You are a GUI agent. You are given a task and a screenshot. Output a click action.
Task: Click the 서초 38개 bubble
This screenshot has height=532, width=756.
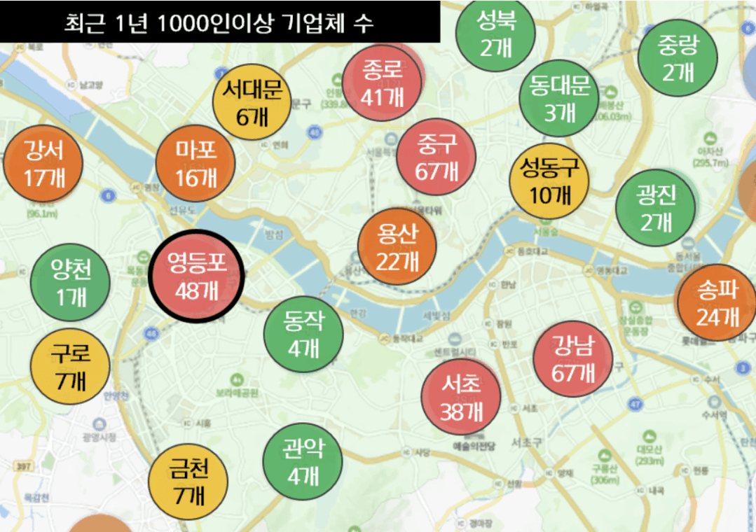coord(461,398)
